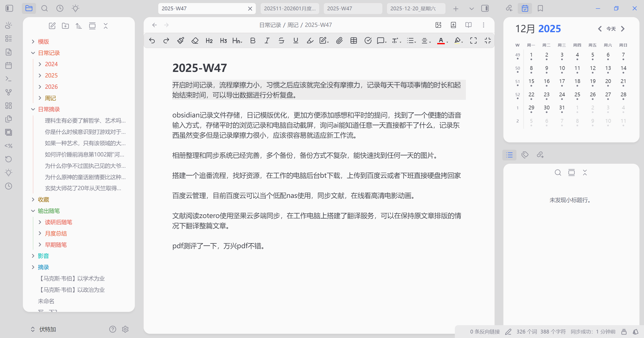Apply strikethrough formatting
Viewport: 644px width, 338px height.
tap(281, 40)
